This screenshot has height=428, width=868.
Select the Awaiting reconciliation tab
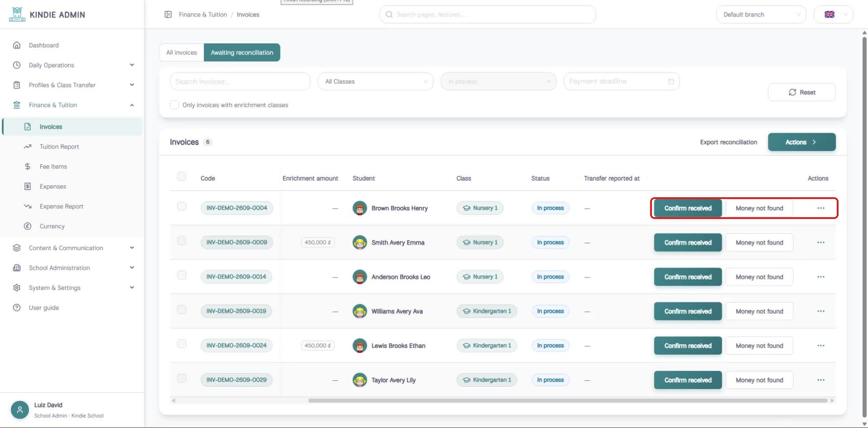[x=242, y=52]
